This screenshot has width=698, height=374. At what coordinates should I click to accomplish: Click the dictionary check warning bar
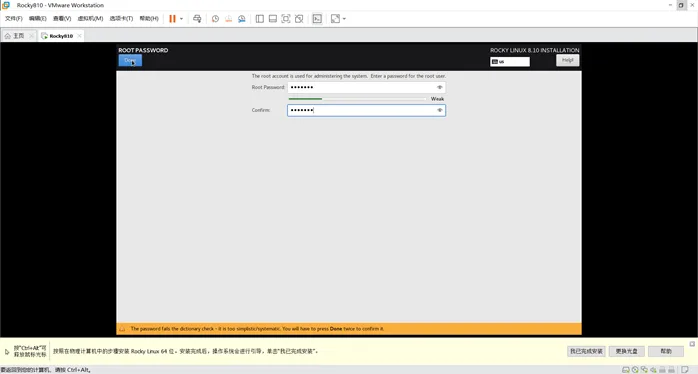point(349,329)
